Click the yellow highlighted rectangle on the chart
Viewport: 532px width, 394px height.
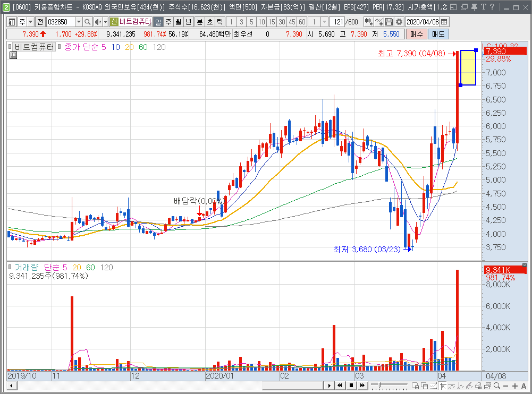(468, 68)
